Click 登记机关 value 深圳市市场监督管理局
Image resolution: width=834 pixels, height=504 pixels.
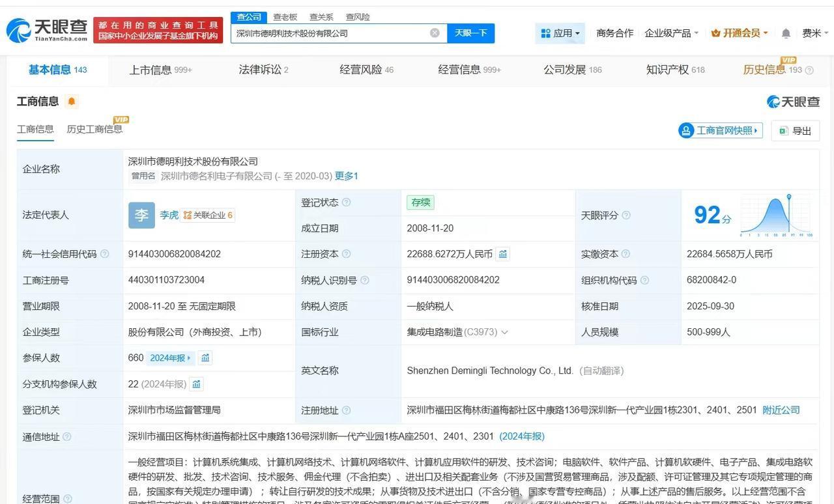(175, 410)
